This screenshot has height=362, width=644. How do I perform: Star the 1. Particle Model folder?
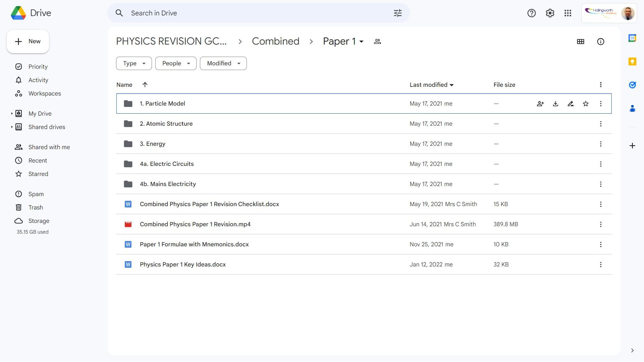(x=586, y=104)
